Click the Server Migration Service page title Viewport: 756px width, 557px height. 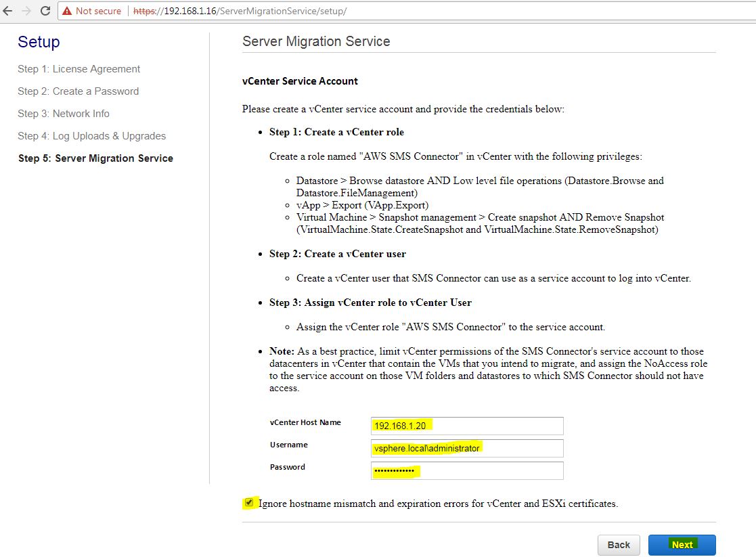tap(316, 41)
